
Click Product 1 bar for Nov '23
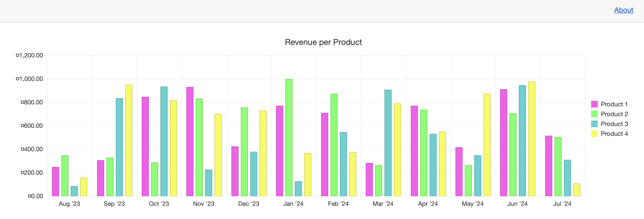point(190,142)
